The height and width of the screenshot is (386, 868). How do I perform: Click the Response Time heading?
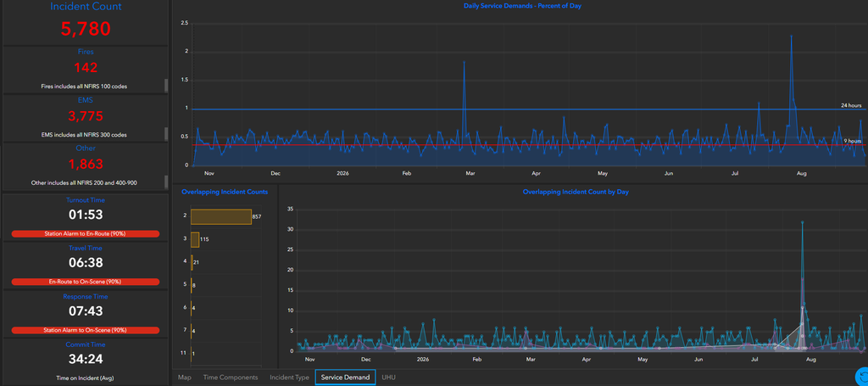tap(86, 296)
